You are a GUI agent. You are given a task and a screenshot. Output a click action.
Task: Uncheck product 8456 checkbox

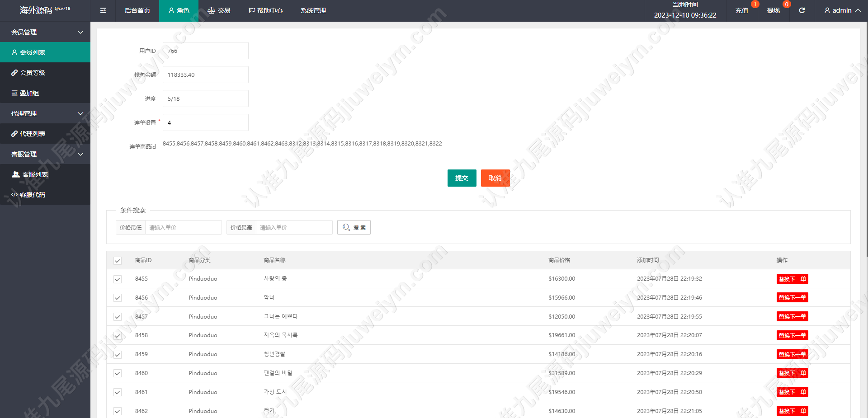tap(118, 298)
